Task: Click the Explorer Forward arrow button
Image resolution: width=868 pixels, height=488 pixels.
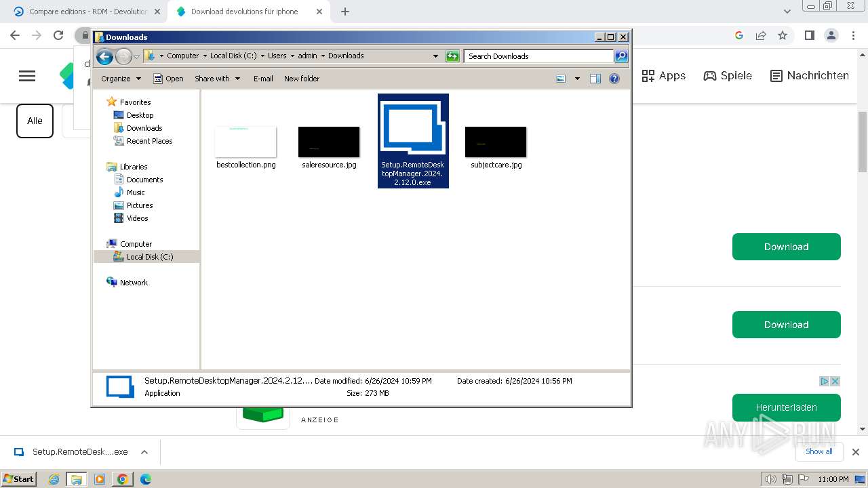Action: (x=123, y=56)
